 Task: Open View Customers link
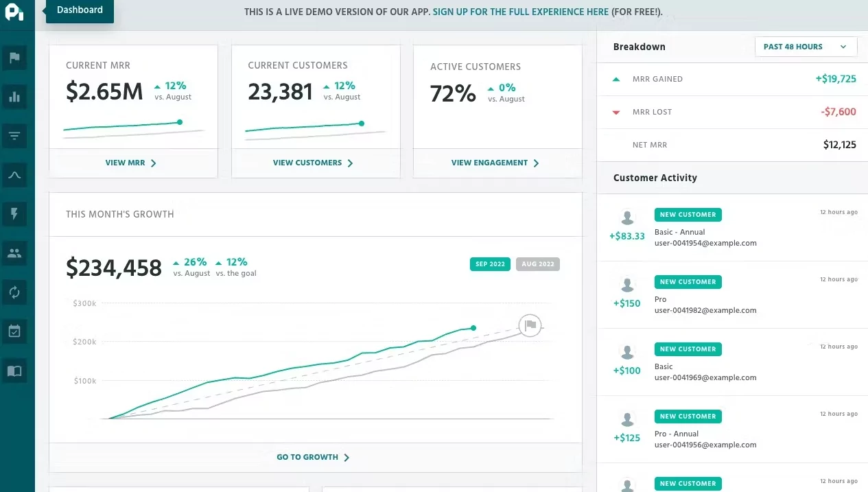pyautogui.click(x=314, y=163)
